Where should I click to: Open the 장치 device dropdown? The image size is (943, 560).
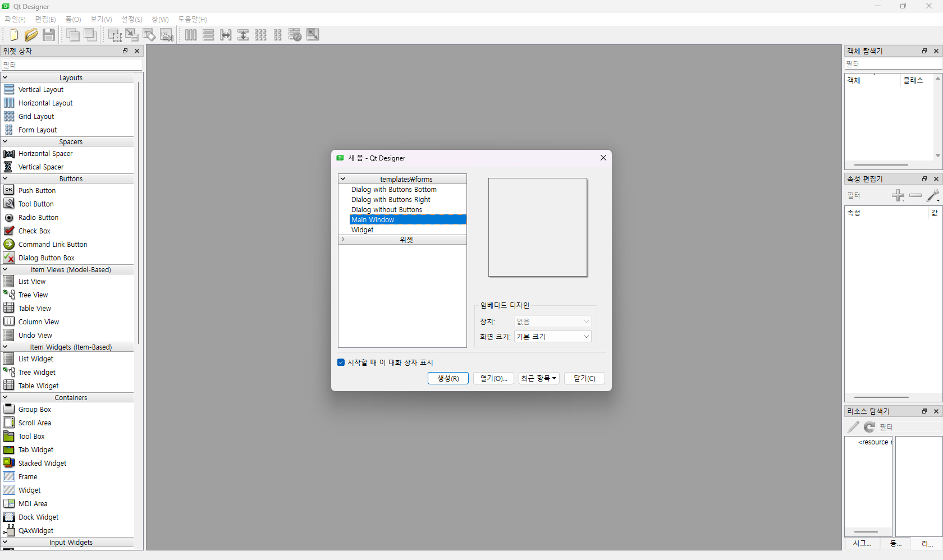[553, 322]
